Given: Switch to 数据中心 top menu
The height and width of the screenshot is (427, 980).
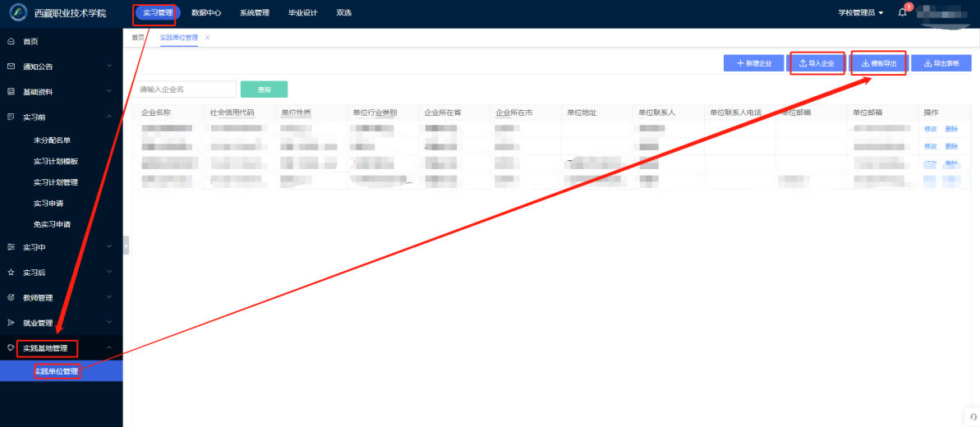Looking at the screenshot, I should (206, 13).
